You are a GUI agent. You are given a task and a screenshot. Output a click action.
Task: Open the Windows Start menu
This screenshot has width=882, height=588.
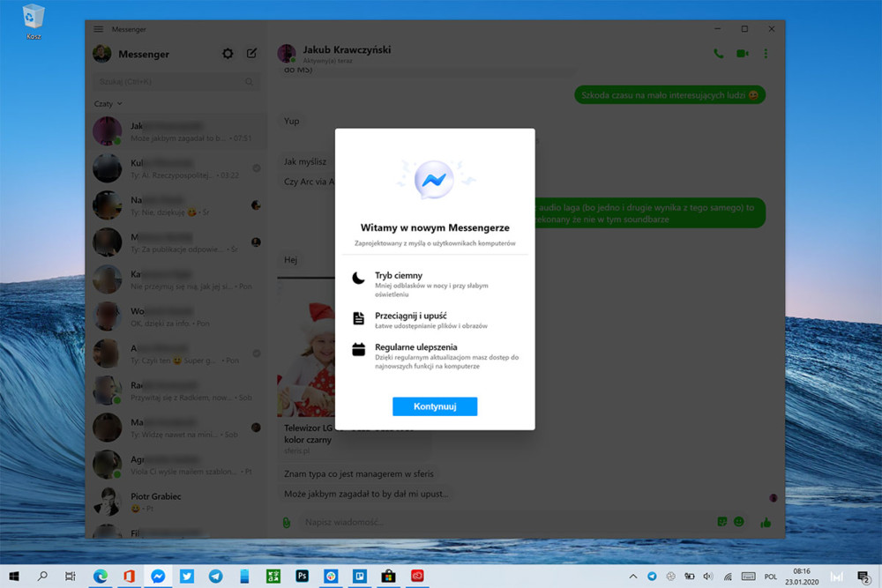14,577
